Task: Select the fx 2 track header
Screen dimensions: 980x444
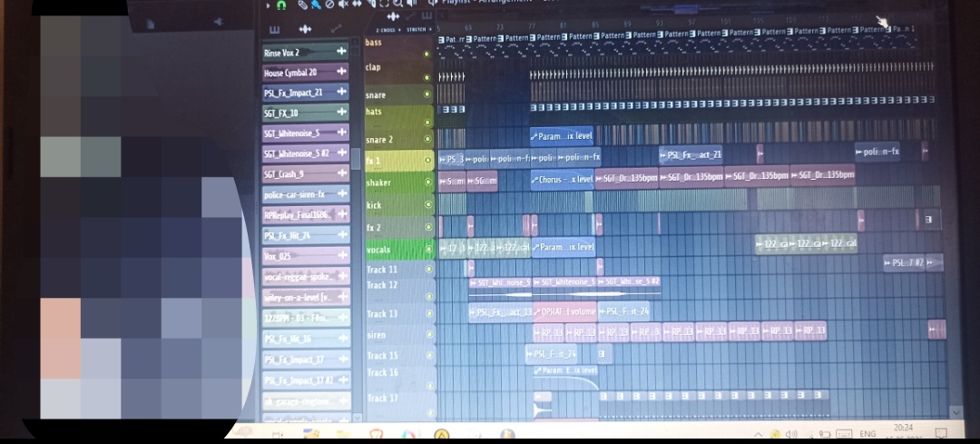Action: [x=399, y=226]
